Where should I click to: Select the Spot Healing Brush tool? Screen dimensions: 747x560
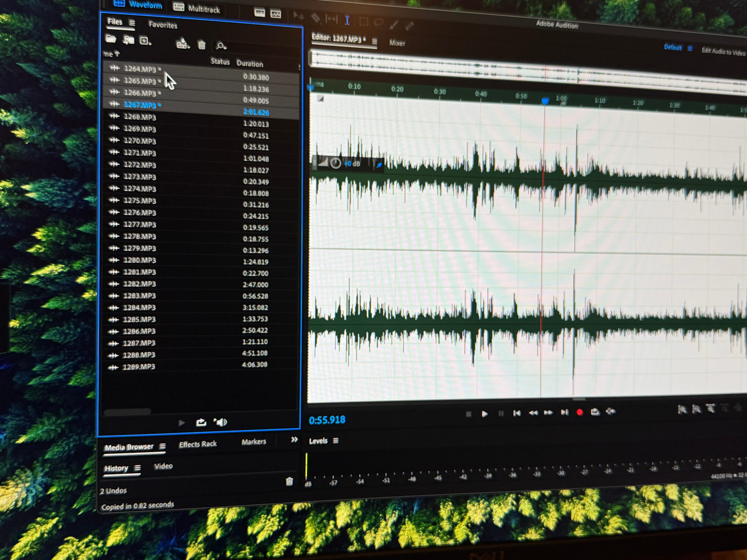point(409,26)
